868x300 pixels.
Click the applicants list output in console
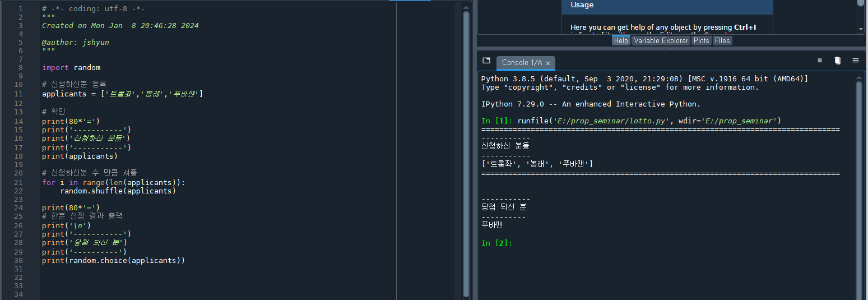tap(537, 164)
